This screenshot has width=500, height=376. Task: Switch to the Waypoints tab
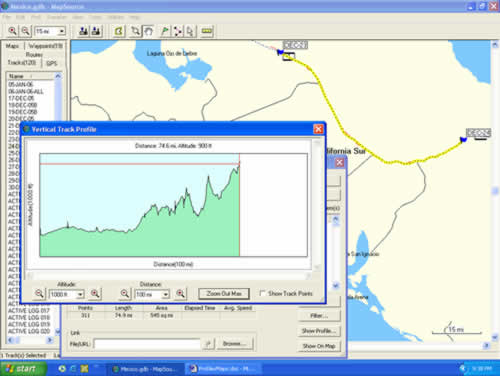pyautogui.click(x=45, y=46)
